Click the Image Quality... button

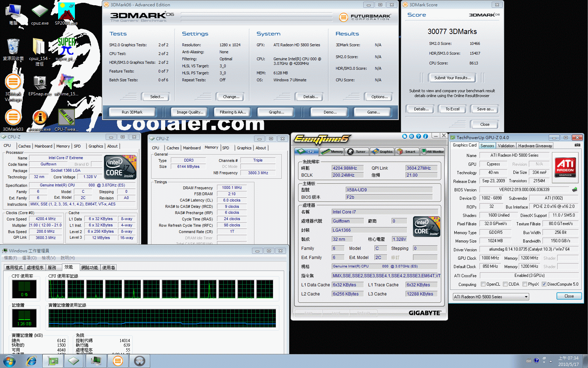click(189, 112)
